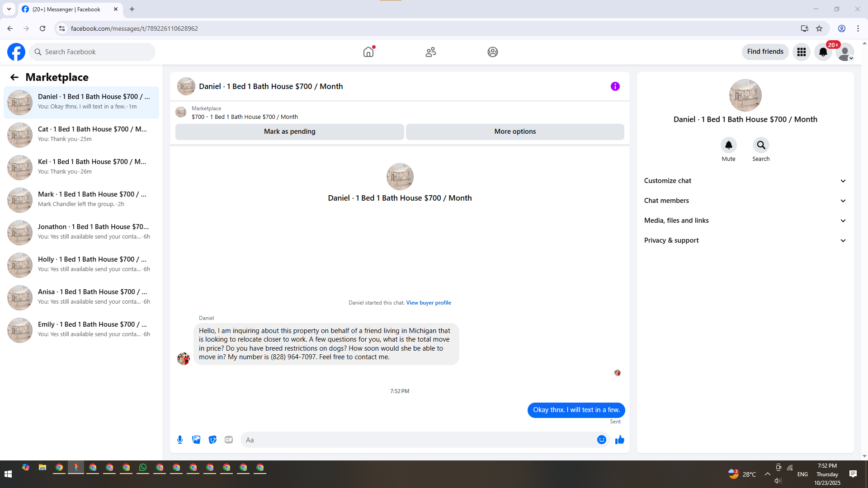868x488 pixels.
Task: Expand the Customize chat section
Action: tap(745, 181)
